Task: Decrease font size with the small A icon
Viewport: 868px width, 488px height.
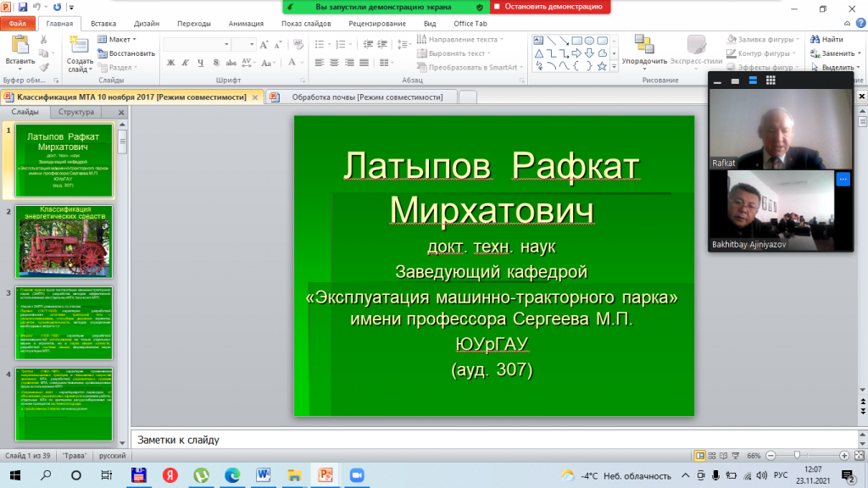Action: 278,44
